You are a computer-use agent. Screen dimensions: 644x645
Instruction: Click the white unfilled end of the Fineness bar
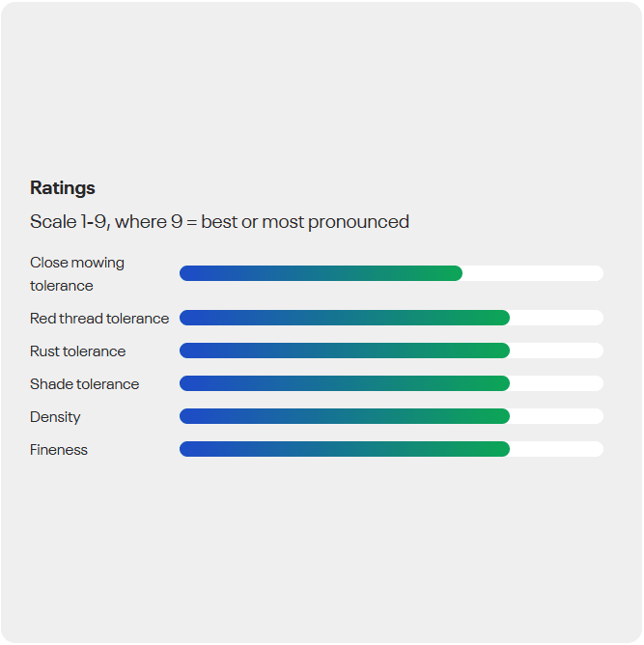[556, 449]
